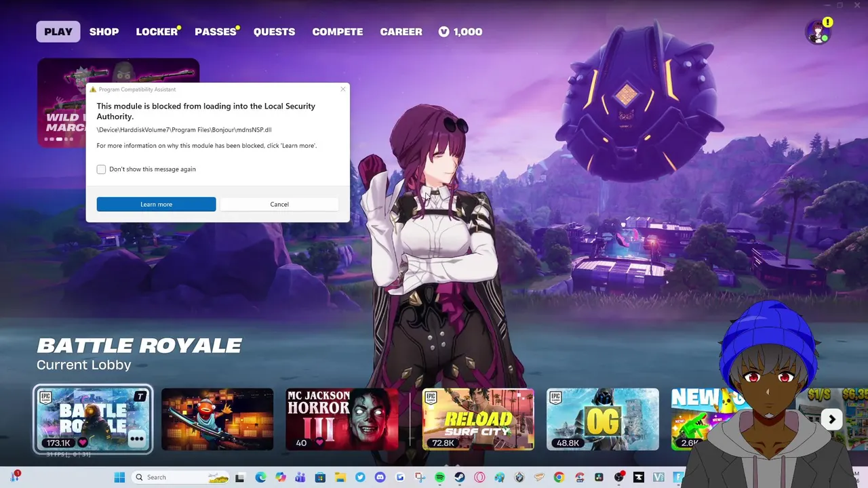Screen dimensions: 868x488
Task: Click the BATTLE ROYALE lobby title
Action: (139, 346)
